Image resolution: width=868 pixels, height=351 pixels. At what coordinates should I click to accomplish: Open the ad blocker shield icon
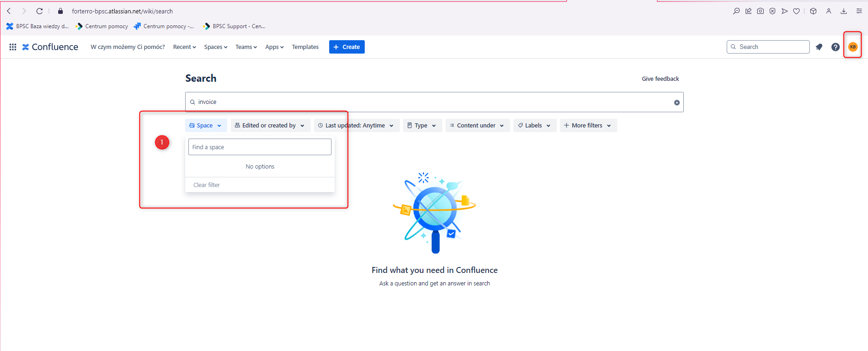coord(772,11)
